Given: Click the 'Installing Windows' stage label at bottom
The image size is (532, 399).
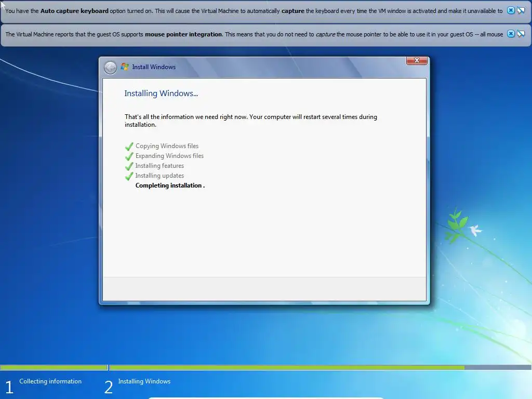Looking at the screenshot, I should tap(144, 381).
